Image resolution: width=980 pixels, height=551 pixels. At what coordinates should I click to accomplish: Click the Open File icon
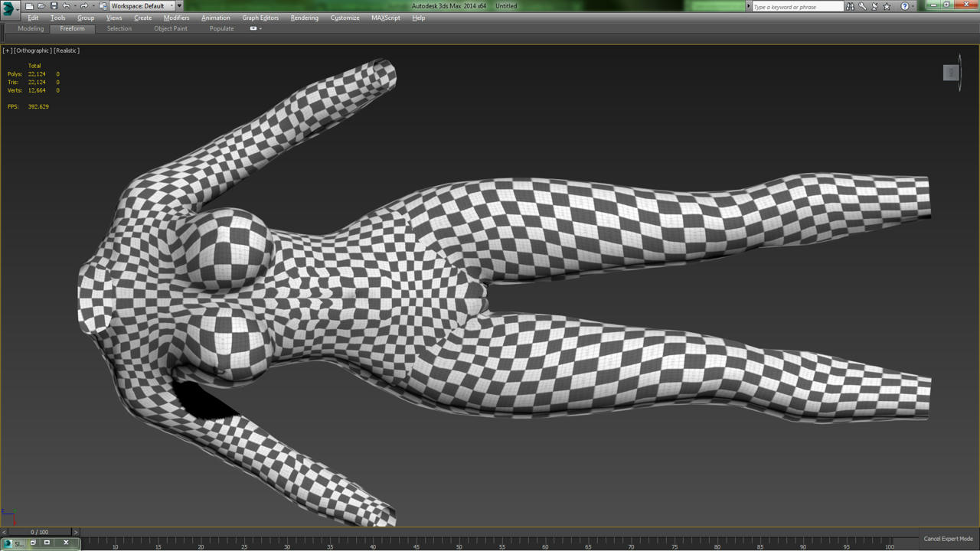click(41, 6)
